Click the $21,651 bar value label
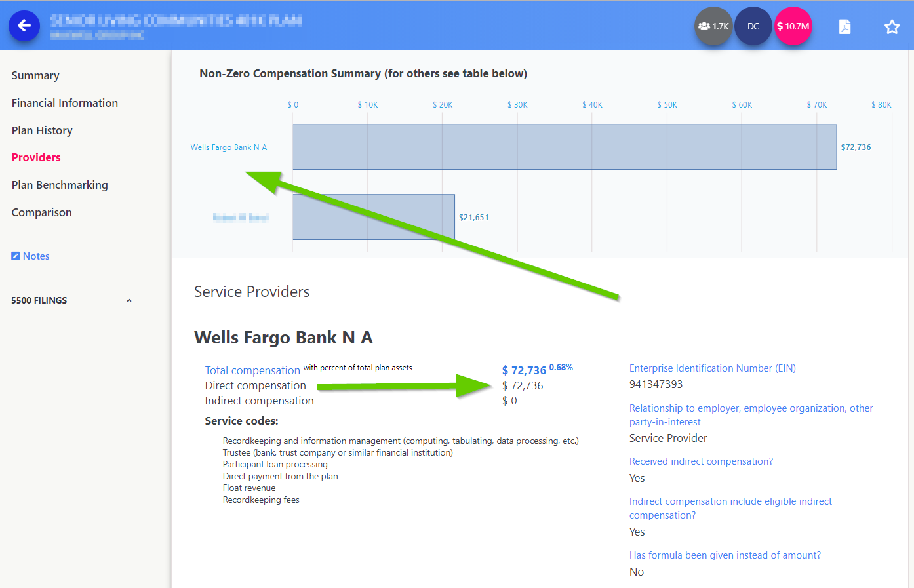 click(474, 218)
